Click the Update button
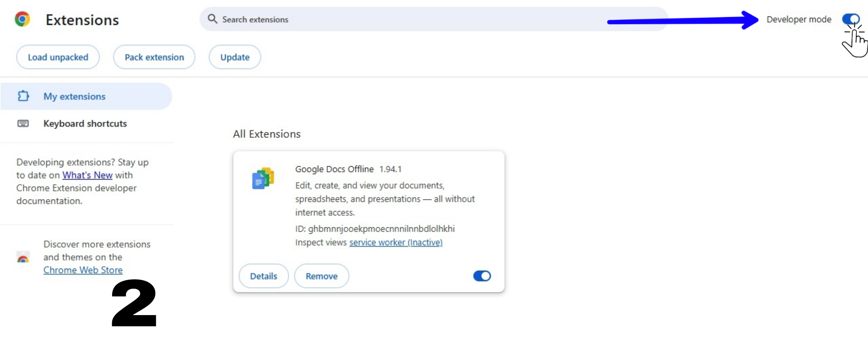The height and width of the screenshot is (344, 868). point(235,57)
